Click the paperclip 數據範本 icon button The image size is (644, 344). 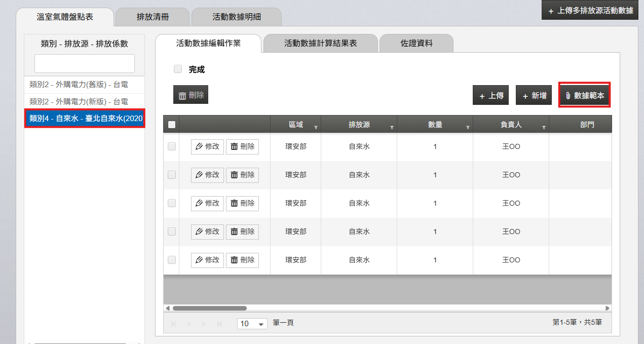[584, 95]
